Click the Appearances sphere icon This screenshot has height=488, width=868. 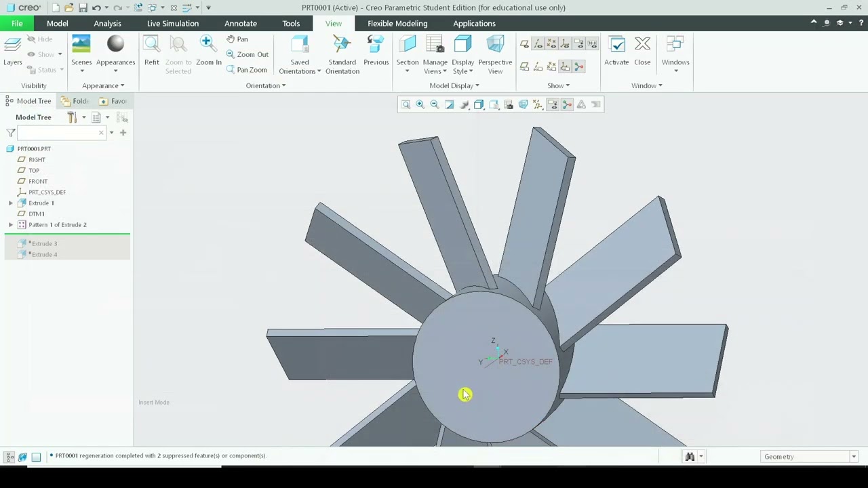tap(115, 45)
